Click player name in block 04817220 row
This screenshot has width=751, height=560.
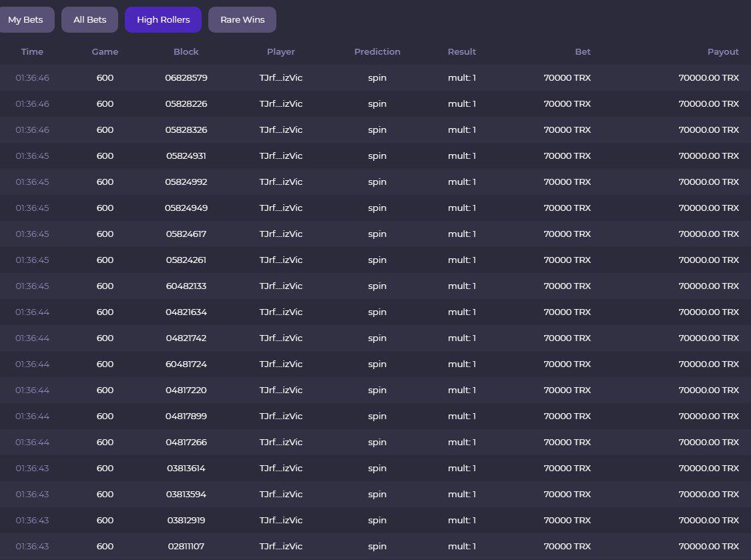(x=280, y=390)
